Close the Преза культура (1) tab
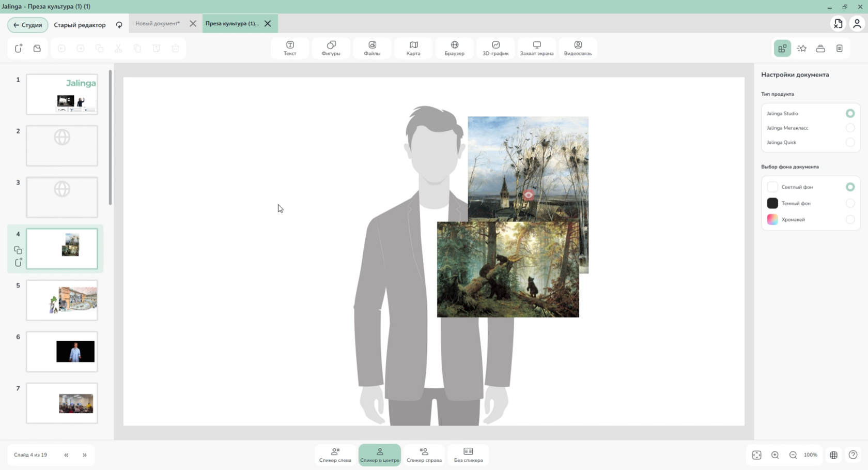This screenshot has height=470, width=868. pos(268,24)
